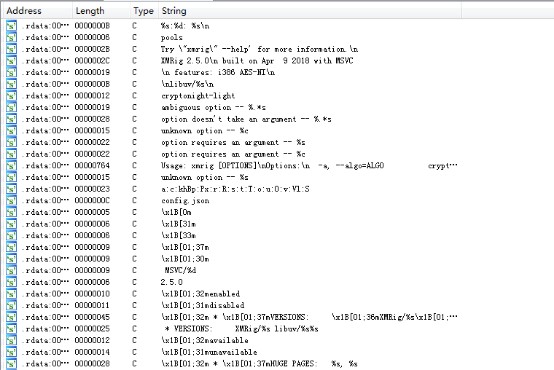Select icon next to 'features: i386 AES-NI' row
The height and width of the screenshot is (370, 554).
[x=11, y=72]
